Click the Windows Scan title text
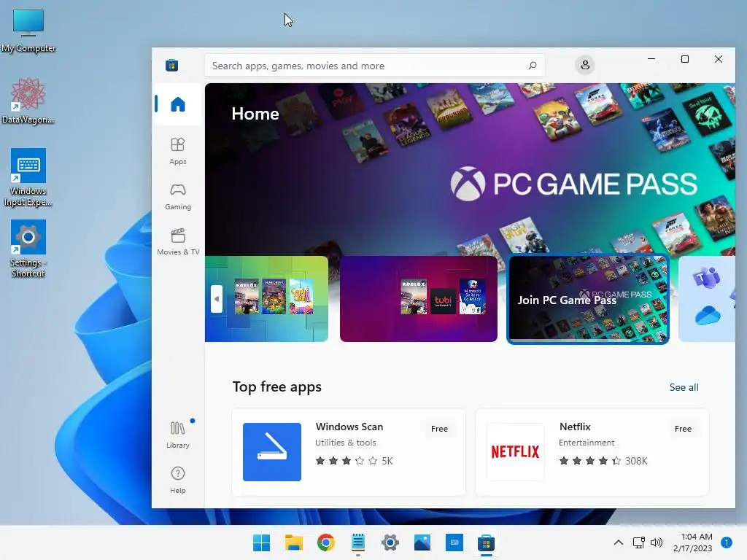Viewport: 747px width, 560px height. point(349,427)
